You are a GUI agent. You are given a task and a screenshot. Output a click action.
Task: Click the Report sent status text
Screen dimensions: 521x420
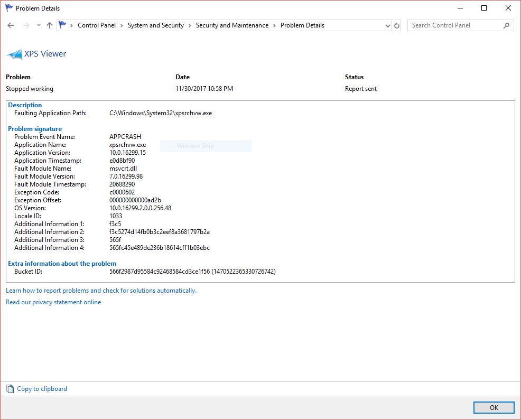(361, 89)
